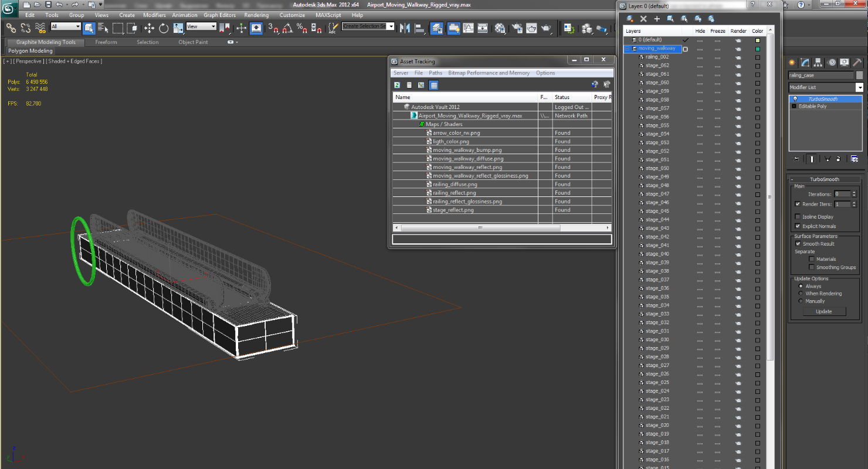Enable Separate by Materials checkbox
Viewport: 868px width, 469px height.
pos(812,259)
